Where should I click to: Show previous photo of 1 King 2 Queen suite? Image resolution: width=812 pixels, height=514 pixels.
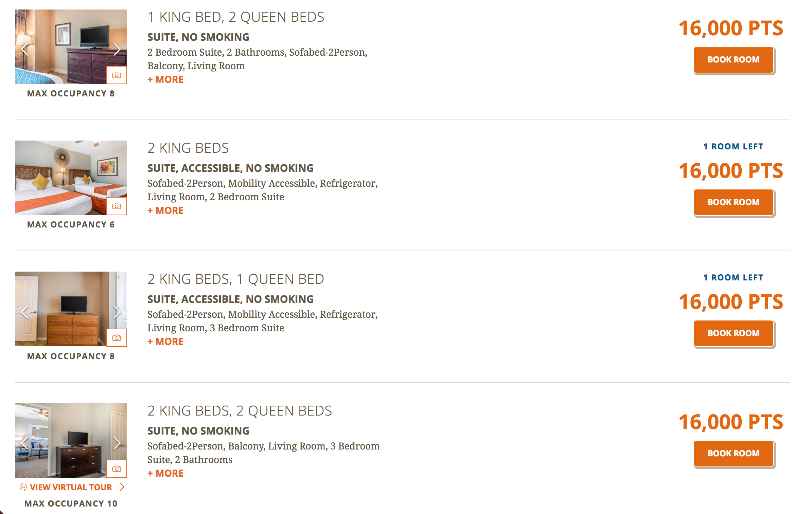pyautogui.click(x=24, y=49)
